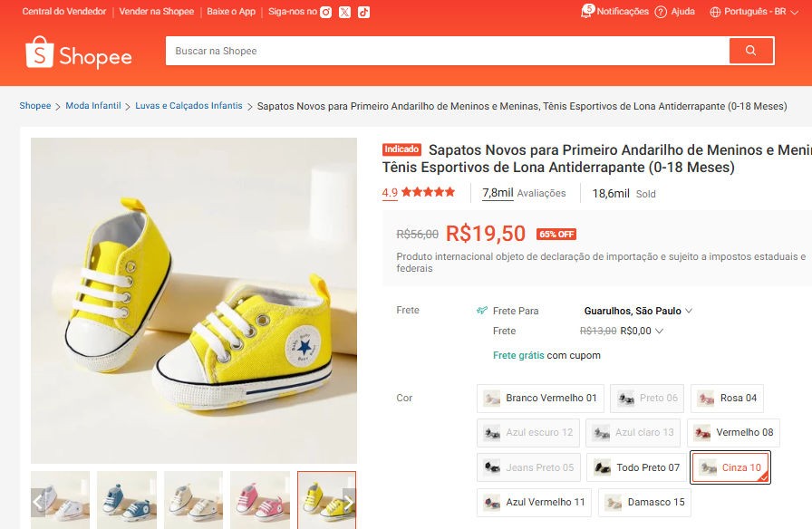Open Shopee's TikTok icon

(x=363, y=12)
